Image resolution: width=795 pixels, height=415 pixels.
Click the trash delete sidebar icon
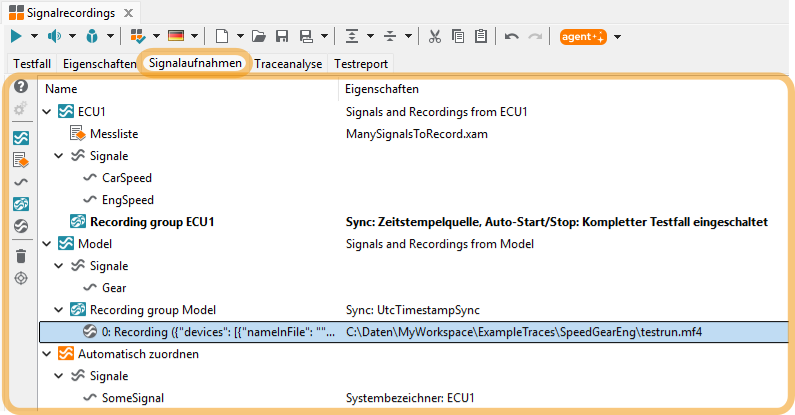tap(21, 256)
